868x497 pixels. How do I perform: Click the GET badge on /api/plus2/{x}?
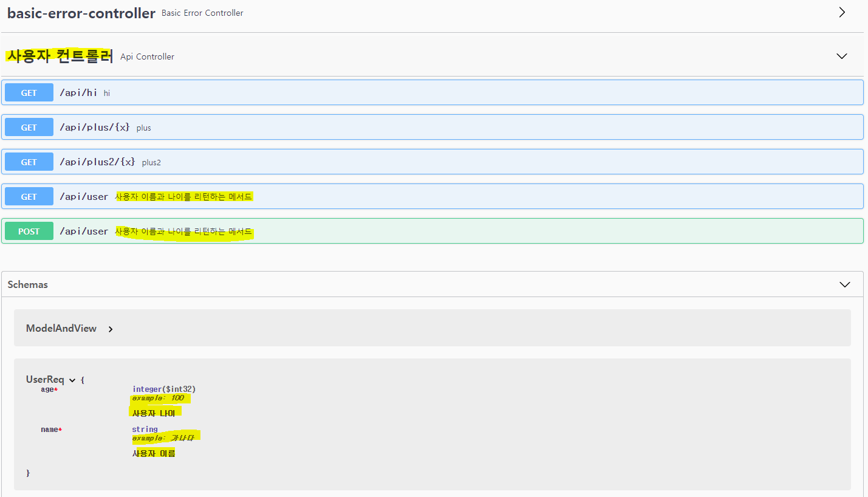pos(29,162)
